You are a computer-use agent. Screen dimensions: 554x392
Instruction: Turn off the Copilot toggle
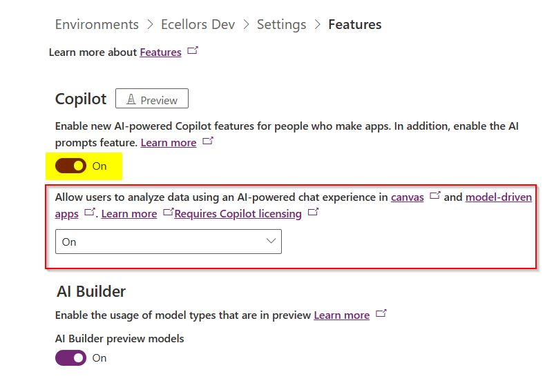pos(70,166)
